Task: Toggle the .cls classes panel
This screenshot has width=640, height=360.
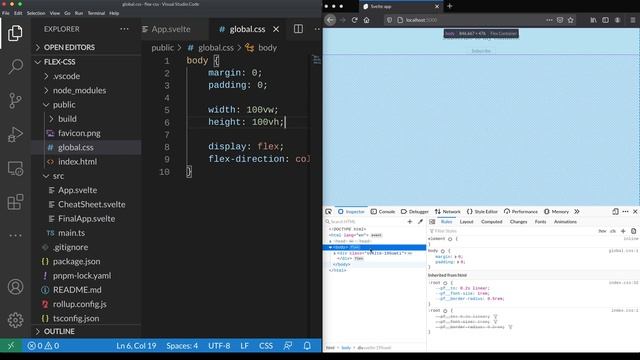Action: (x=613, y=231)
